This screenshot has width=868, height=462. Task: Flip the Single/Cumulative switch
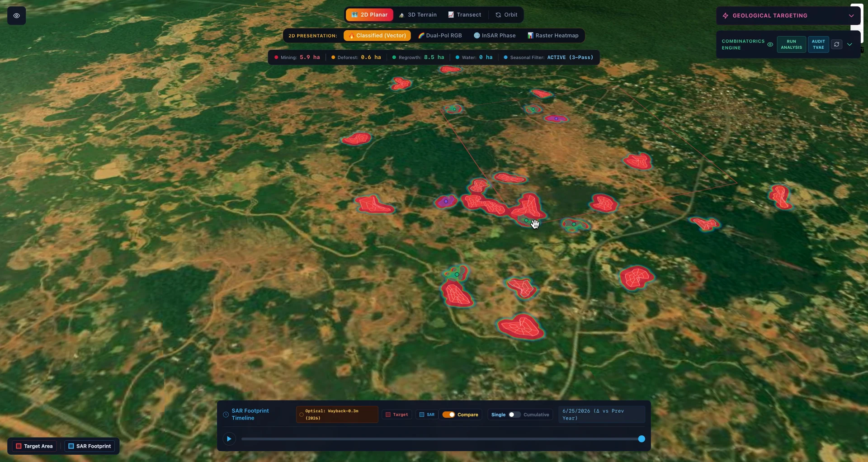pyautogui.click(x=514, y=415)
